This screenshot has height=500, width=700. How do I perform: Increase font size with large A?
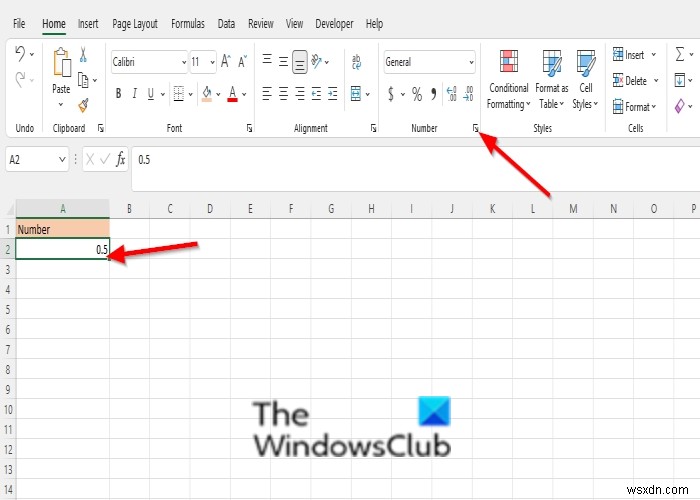(225, 62)
